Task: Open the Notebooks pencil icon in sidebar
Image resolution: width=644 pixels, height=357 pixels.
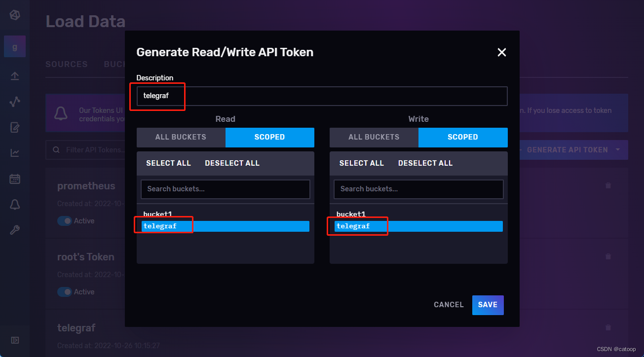Action: (15, 127)
